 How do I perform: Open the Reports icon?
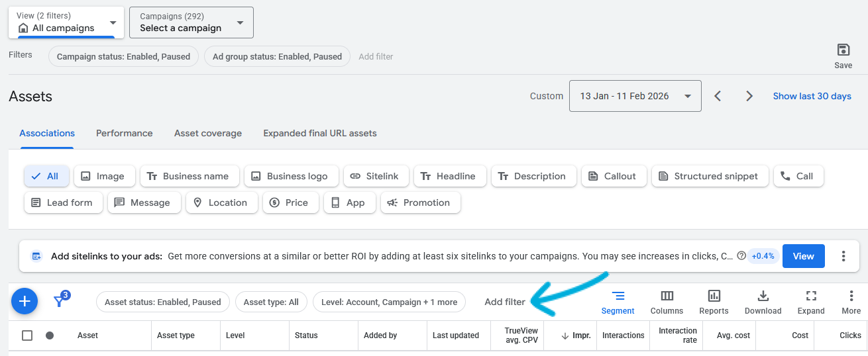coord(714,302)
